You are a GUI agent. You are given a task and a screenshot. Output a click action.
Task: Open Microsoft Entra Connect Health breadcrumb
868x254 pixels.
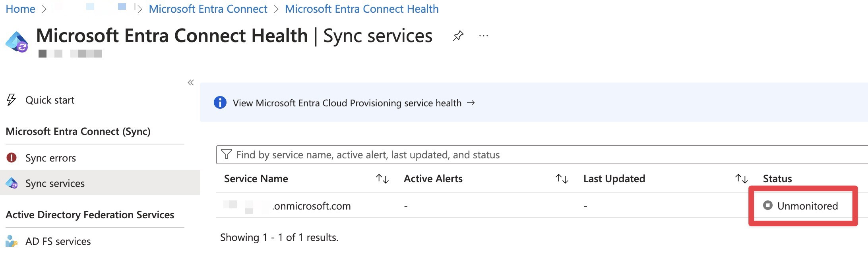tap(362, 9)
